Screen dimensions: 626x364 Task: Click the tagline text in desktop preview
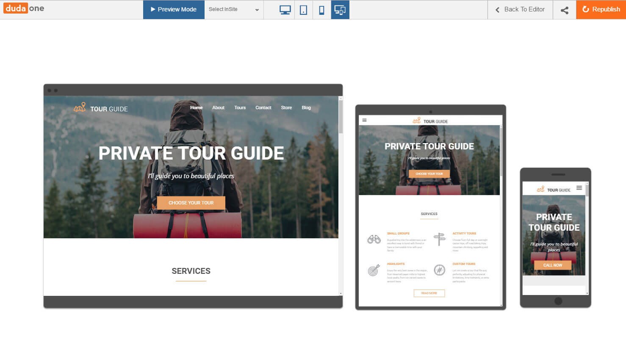click(191, 176)
